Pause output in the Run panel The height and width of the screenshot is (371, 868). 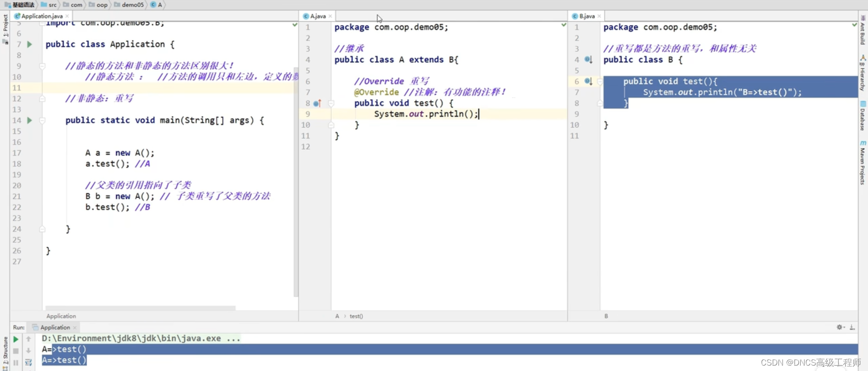(x=16, y=362)
